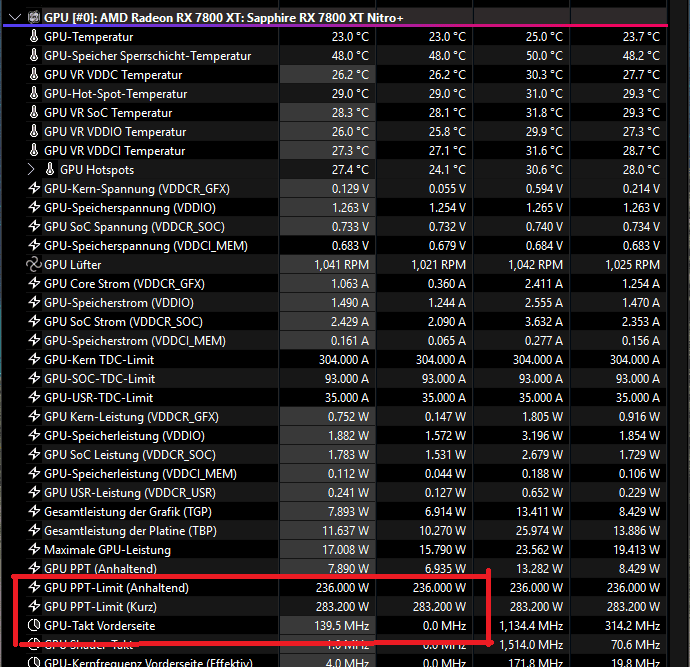Click the 25.974 W maximum TBP value
This screenshot has width=690, height=667.
pos(539,531)
